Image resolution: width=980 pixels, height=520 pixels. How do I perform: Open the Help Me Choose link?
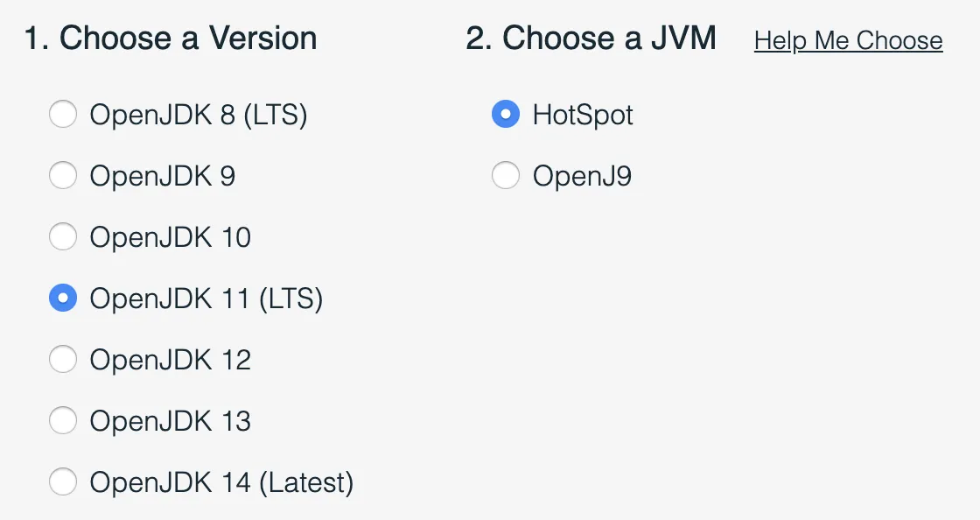[848, 40]
